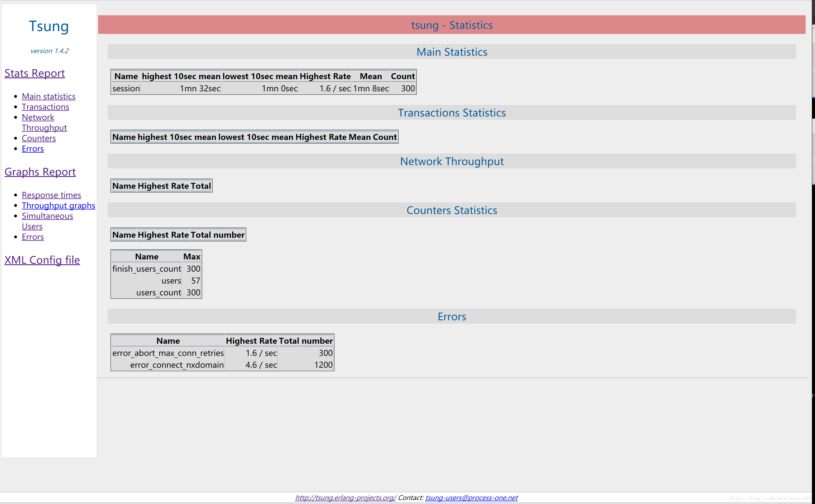
Task: Click 'lowest 10sec mean' header in Main table
Action: coord(260,76)
